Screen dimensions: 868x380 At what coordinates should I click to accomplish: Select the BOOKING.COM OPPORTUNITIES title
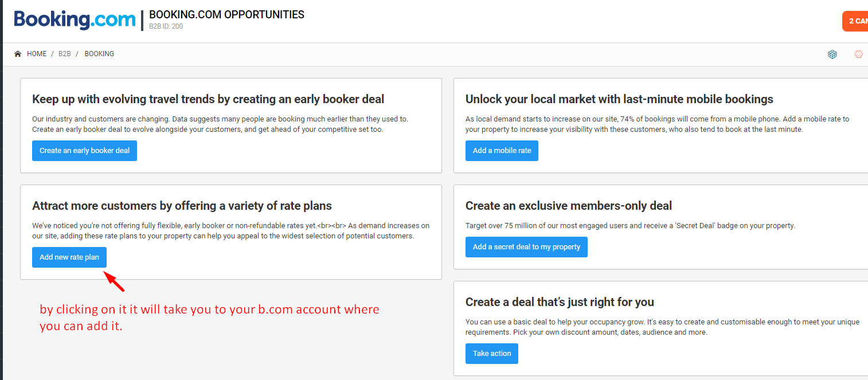[x=226, y=15]
